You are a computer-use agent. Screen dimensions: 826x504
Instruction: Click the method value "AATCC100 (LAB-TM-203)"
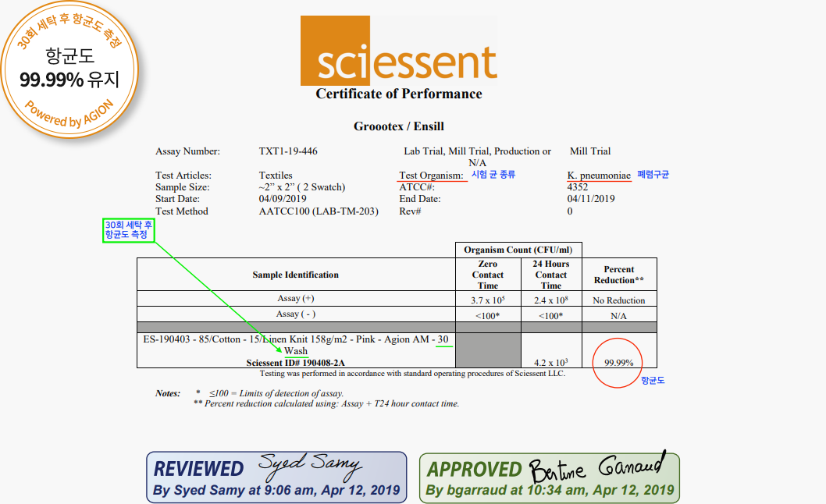[319, 211]
